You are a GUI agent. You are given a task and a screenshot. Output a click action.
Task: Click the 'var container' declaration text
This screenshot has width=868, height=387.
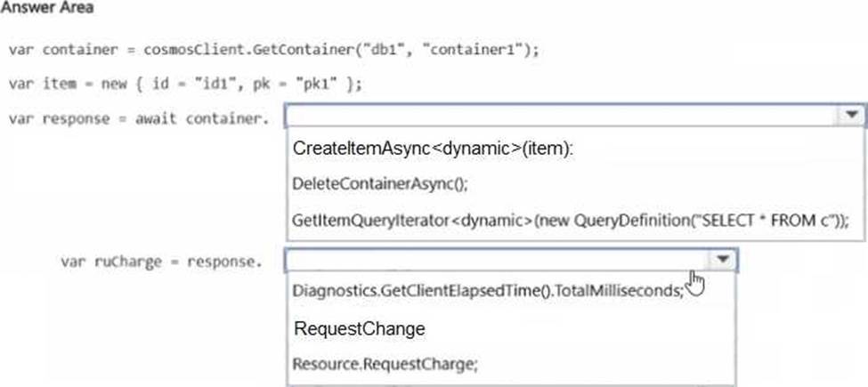(64, 50)
